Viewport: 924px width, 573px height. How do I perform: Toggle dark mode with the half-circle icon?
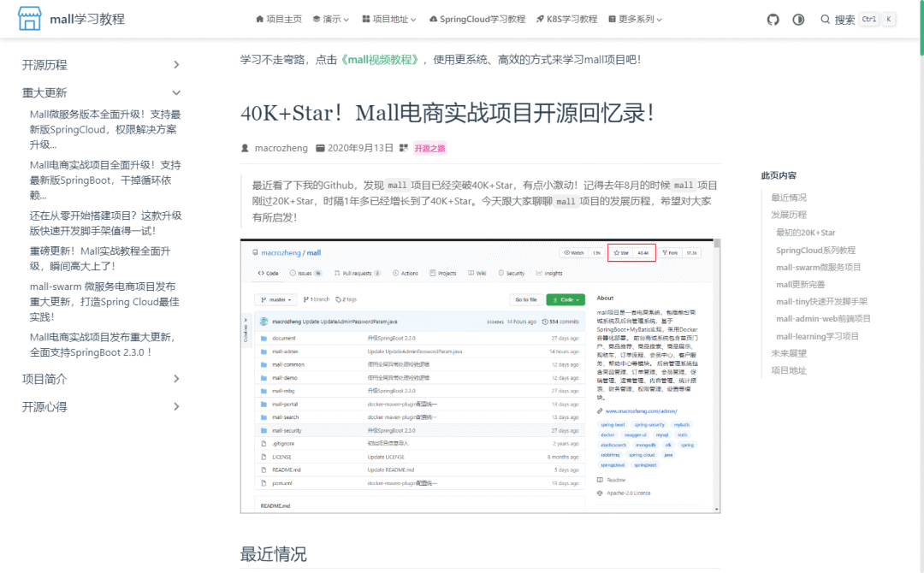point(798,20)
